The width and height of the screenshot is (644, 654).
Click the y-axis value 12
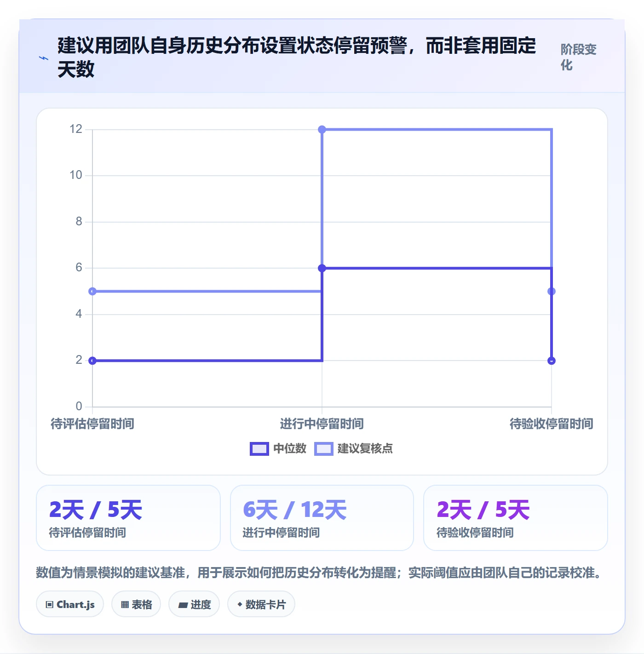pos(76,129)
